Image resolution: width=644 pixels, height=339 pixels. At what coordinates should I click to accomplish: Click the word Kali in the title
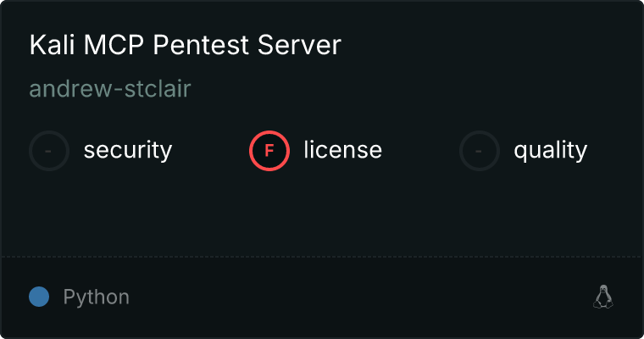point(50,46)
